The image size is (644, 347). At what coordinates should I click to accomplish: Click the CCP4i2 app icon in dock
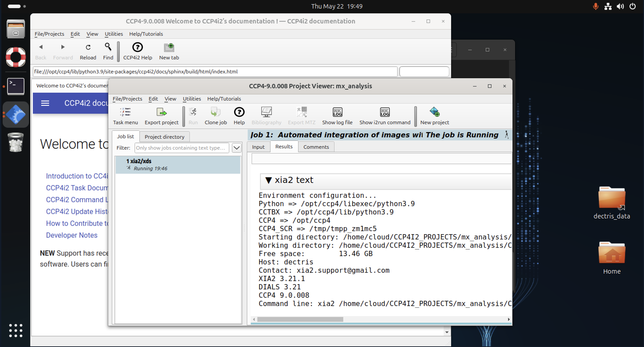16,115
